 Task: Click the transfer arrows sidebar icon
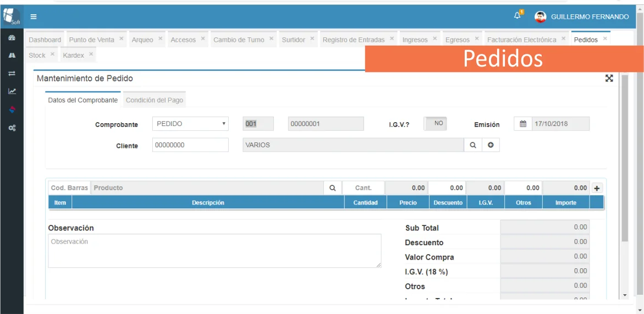pyautogui.click(x=12, y=73)
